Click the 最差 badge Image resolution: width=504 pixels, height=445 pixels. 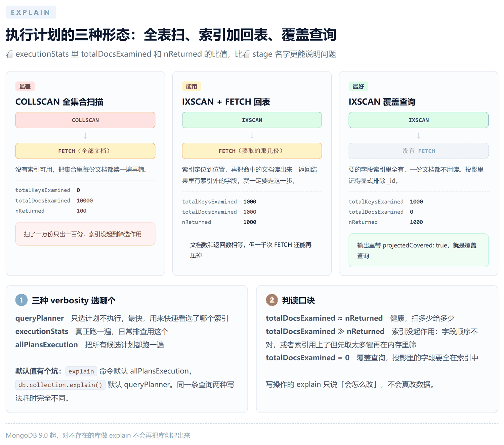(25, 86)
